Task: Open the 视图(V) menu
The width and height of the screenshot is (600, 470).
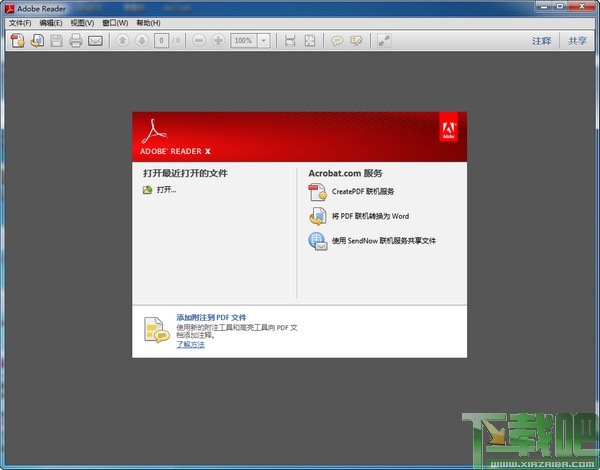Action: pos(82,23)
